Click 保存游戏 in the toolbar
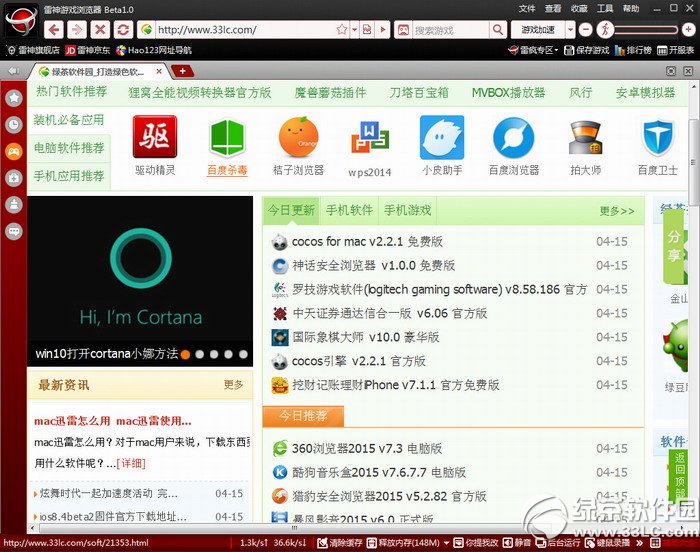 587,50
